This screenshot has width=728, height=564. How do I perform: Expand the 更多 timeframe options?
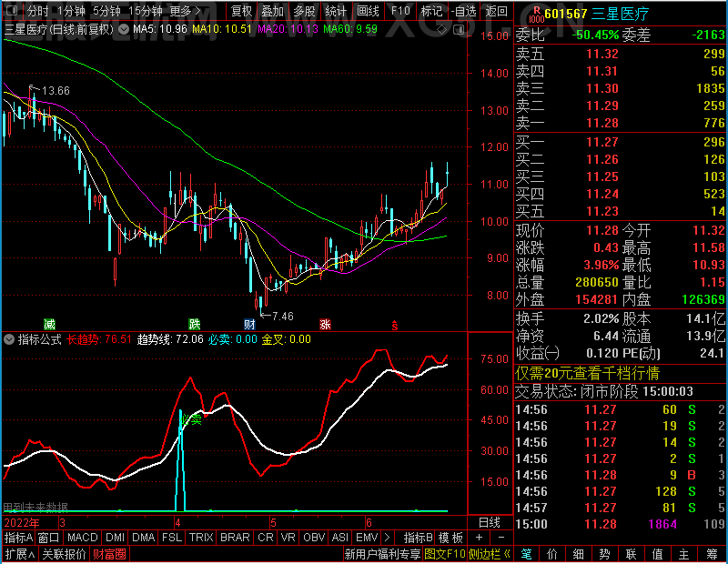coord(185,10)
